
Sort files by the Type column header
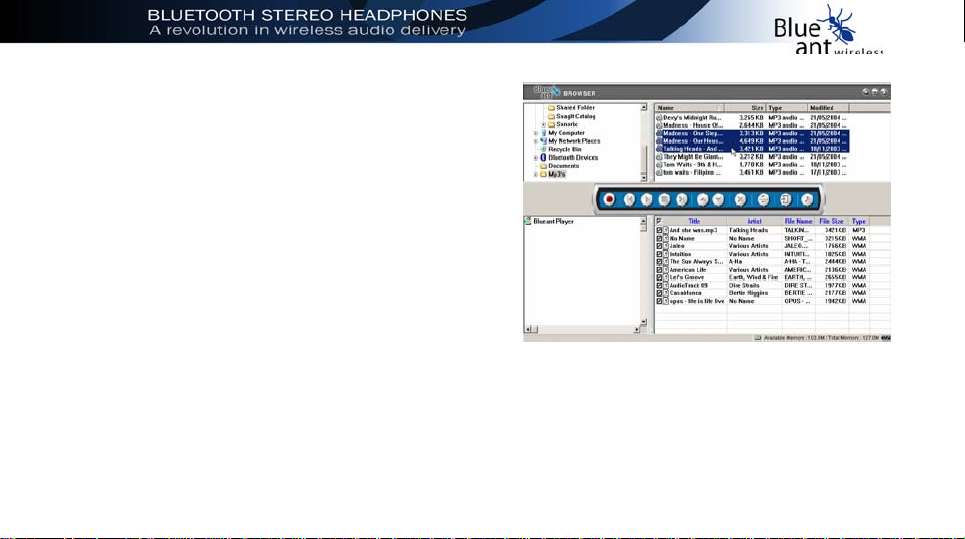[x=787, y=108]
